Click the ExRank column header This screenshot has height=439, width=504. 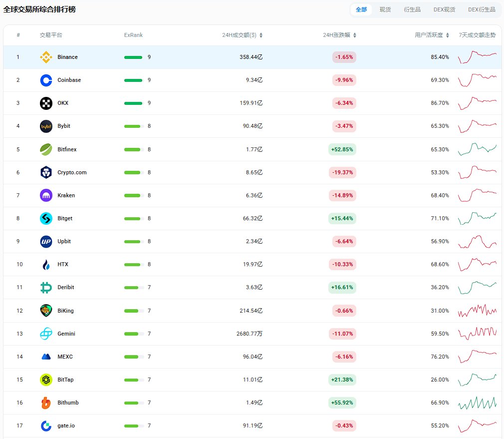pos(133,35)
